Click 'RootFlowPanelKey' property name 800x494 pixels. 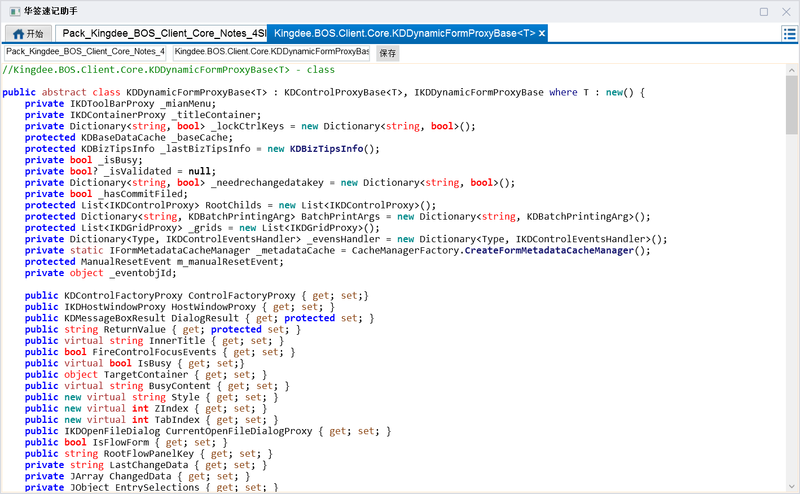pyautogui.click(x=148, y=453)
